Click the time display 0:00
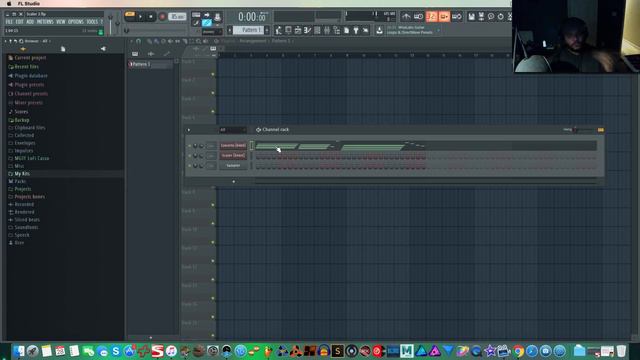This screenshot has width=640, height=360. coord(253,17)
